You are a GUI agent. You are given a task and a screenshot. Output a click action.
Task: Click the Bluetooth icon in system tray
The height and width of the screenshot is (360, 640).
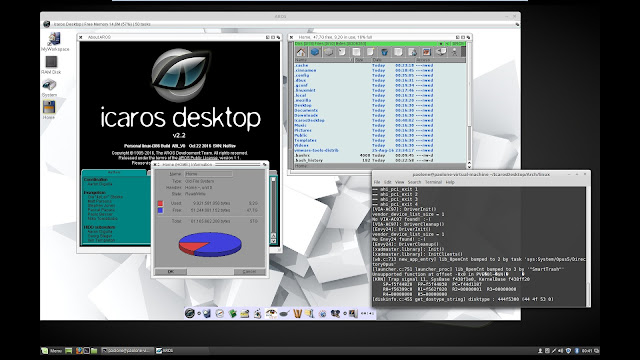[x=577, y=351]
